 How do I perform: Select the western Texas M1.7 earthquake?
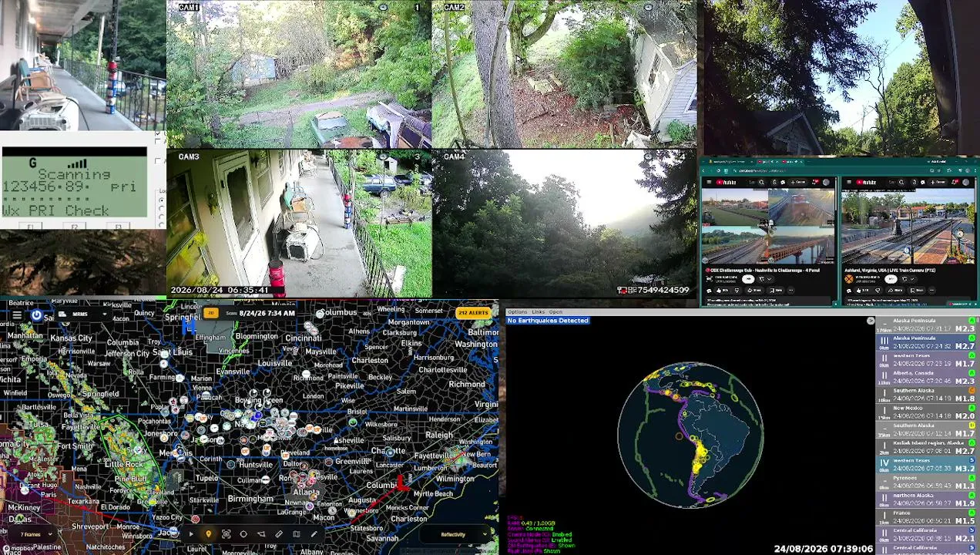click(926, 359)
